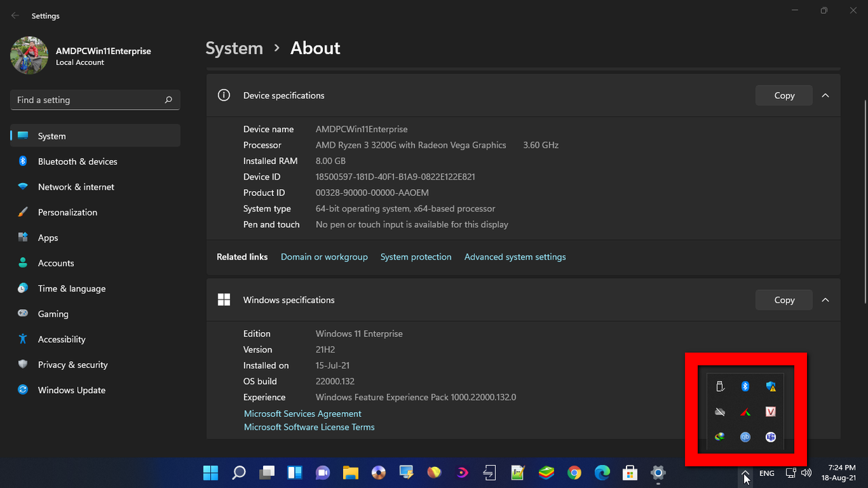This screenshot has height=488, width=868.
Task: Open the qBittorrent tray icon
Action: pyautogui.click(x=745, y=437)
